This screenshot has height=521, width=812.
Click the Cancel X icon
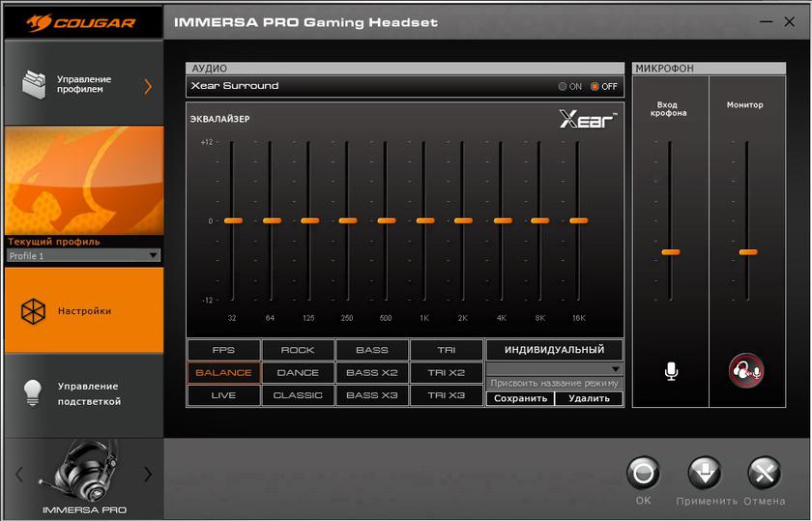(765, 474)
